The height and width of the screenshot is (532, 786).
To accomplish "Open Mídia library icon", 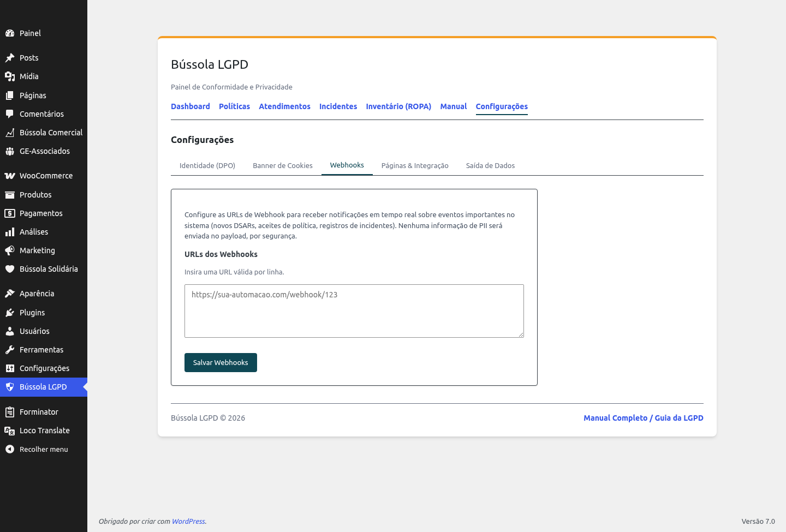I will pyautogui.click(x=10, y=76).
